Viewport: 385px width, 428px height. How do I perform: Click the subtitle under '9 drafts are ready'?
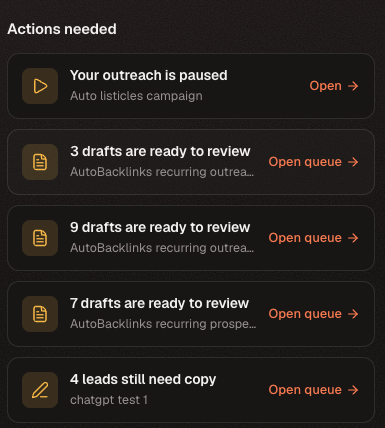click(162, 248)
